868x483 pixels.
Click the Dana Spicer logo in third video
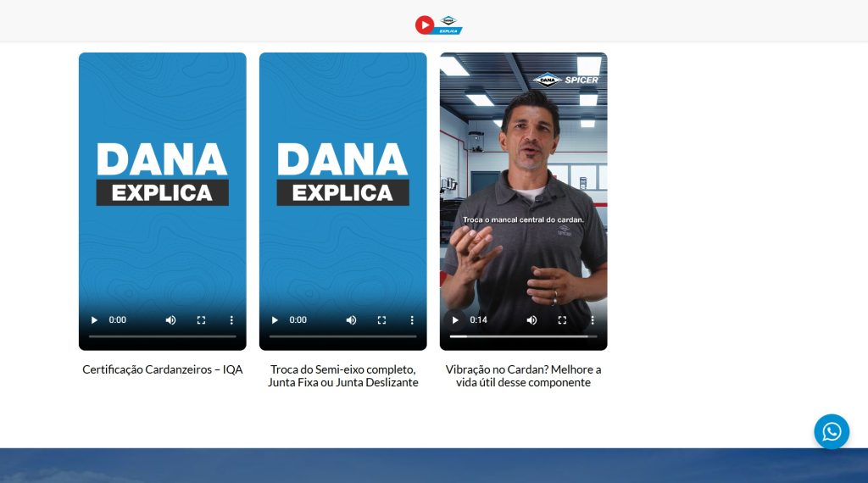(565, 80)
